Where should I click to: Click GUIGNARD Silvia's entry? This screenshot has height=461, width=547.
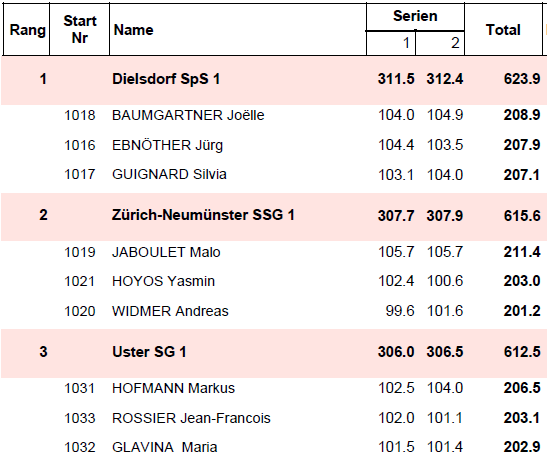click(169, 174)
